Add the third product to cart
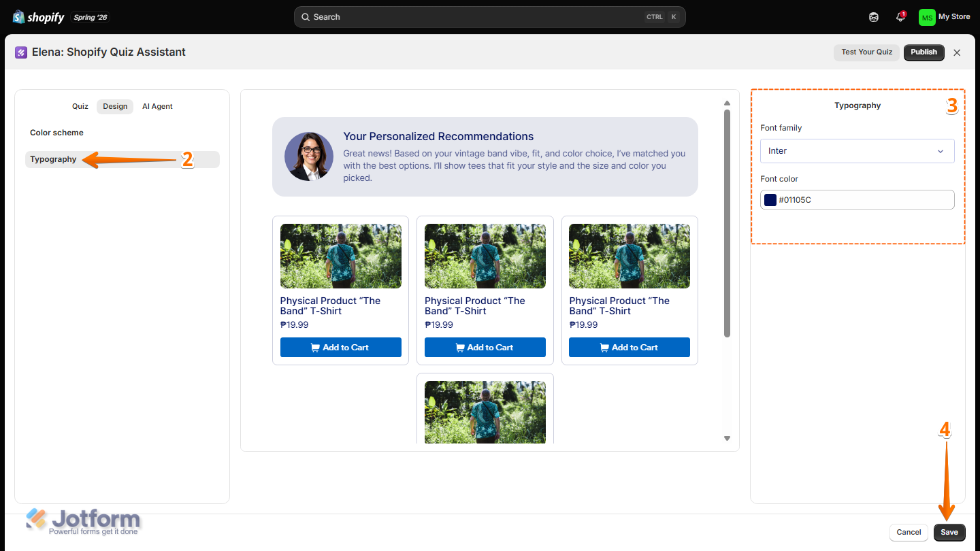This screenshot has height=551, width=980. [630, 348]
